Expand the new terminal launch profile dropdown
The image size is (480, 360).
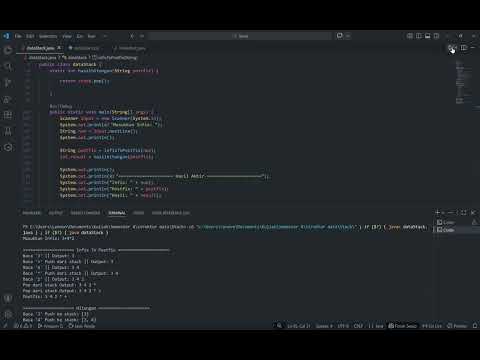[443, 212]
